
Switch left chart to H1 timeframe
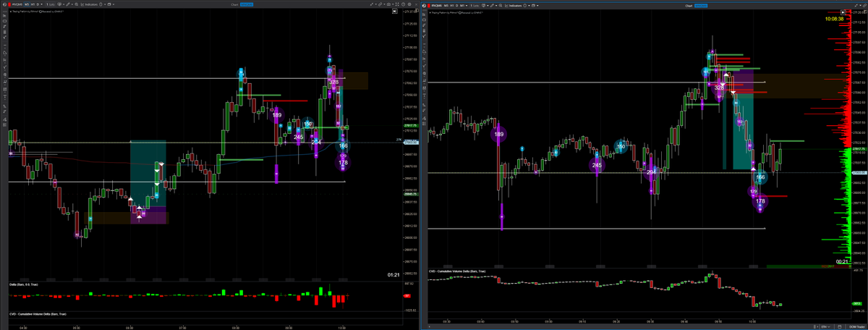33,4
